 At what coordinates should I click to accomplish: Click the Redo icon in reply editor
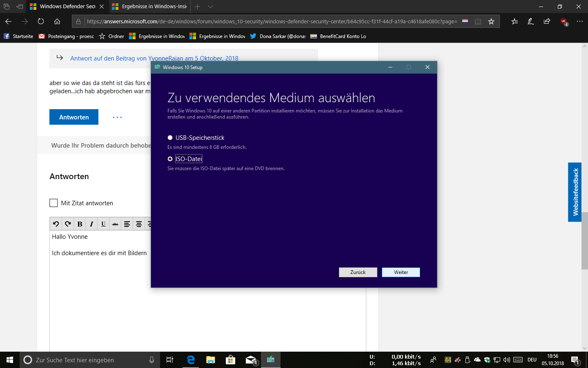pos(68,224)
